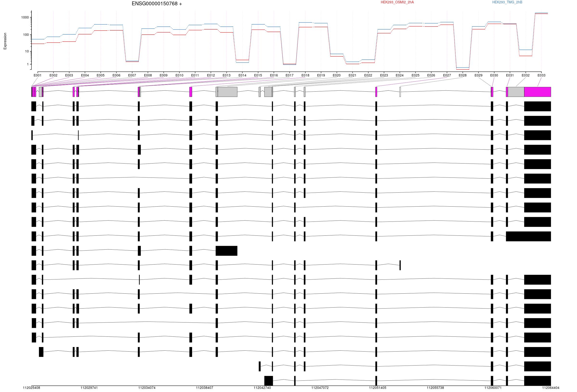577x392 pixels.
Task: Click the gene title ENSG00000150768 +
Action: coord(157,4)
